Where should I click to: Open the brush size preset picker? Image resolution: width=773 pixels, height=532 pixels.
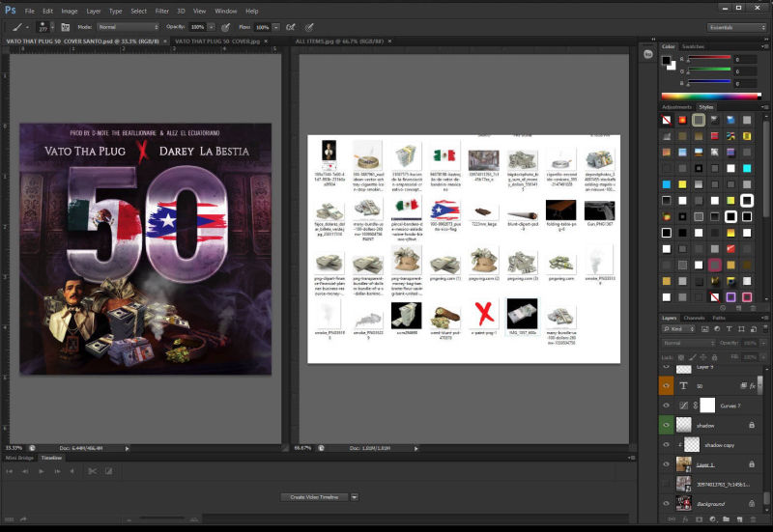coord(45,27)
